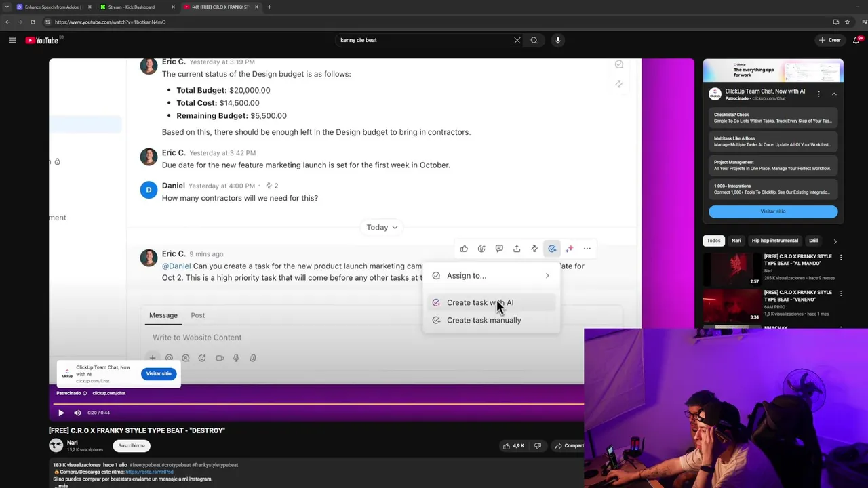Viewport: 868px width, 488px height.
Task: Close the Kick Dashboard tab
Action: 173,7
